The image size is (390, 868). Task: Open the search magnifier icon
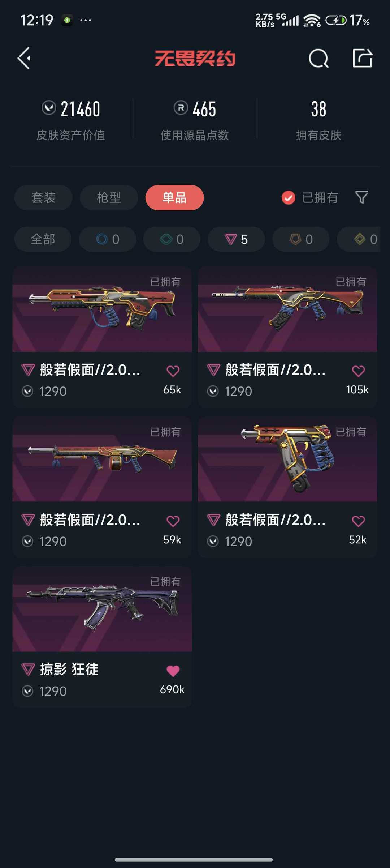(x=318, y=58)
